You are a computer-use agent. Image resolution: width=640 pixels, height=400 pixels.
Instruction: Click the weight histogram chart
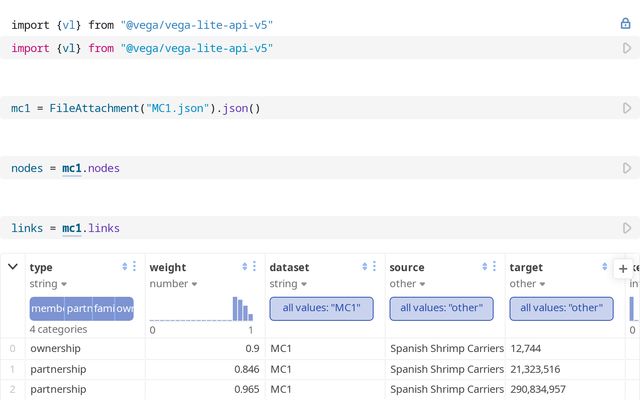pyautogui.click(x=201, y=308)
